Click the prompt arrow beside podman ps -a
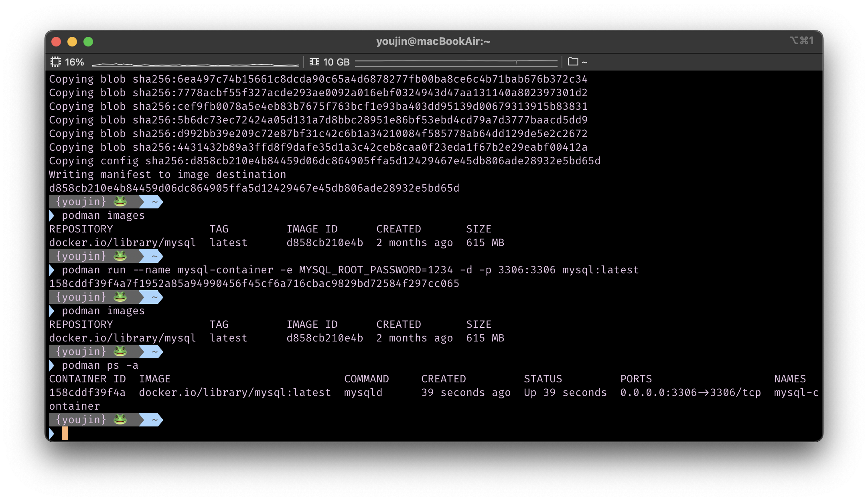 point(52,366)
